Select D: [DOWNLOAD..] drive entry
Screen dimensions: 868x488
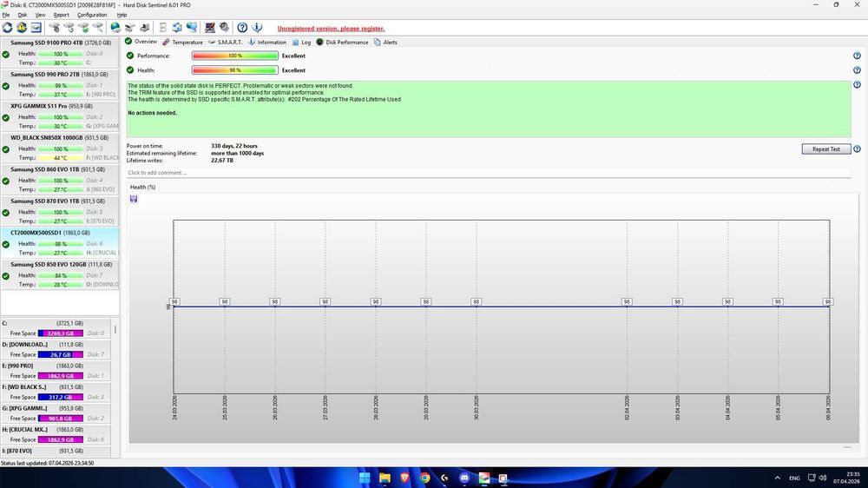56,350
